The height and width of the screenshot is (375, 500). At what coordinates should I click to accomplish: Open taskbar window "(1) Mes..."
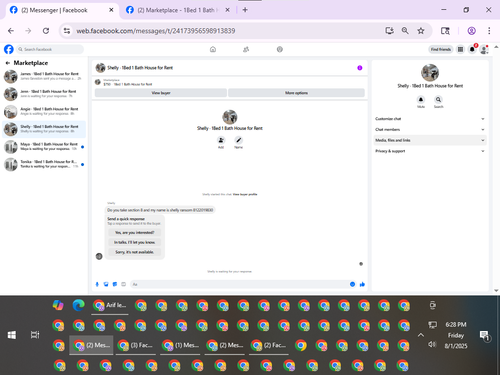coord(180,345)
